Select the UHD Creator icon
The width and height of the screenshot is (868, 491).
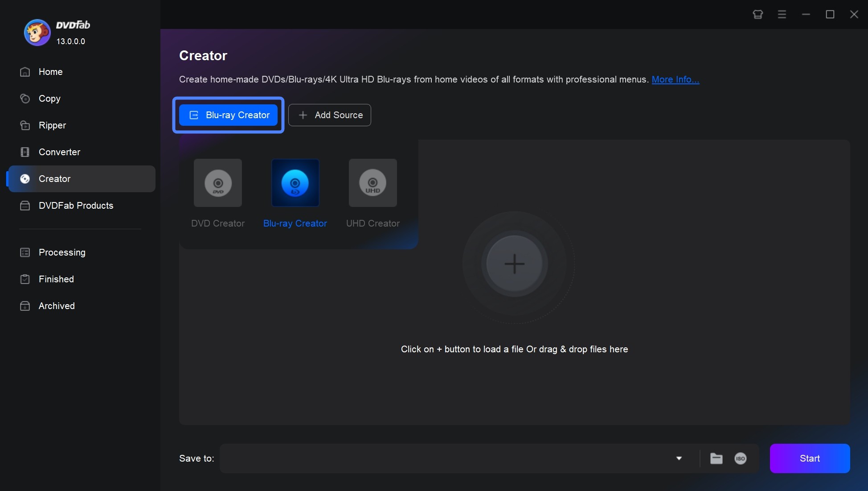373,182
